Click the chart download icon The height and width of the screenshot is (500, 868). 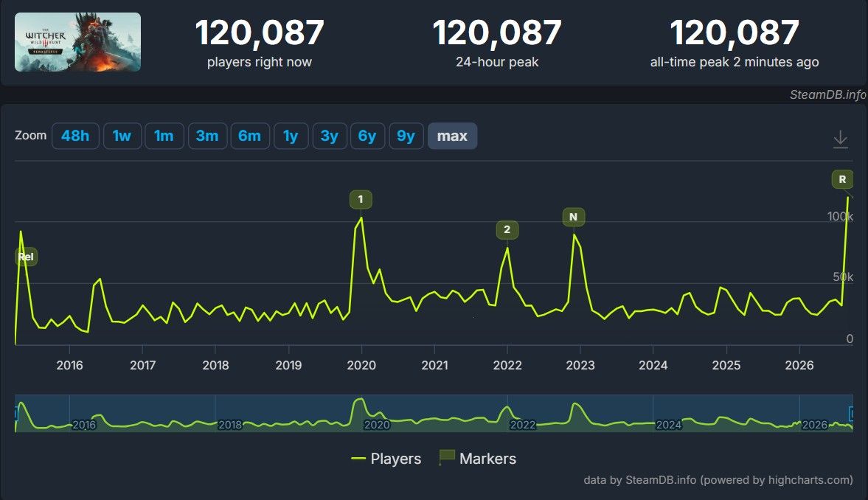point(840,139)
